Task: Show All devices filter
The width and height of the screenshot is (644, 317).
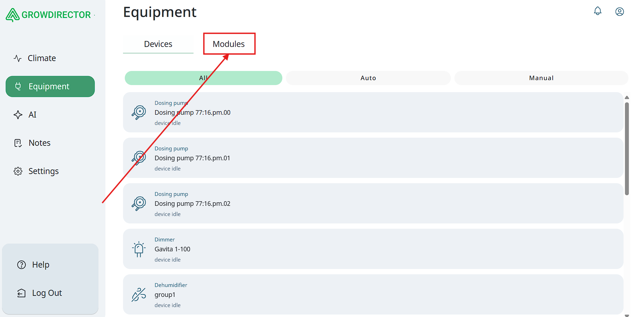Action: 203,78
